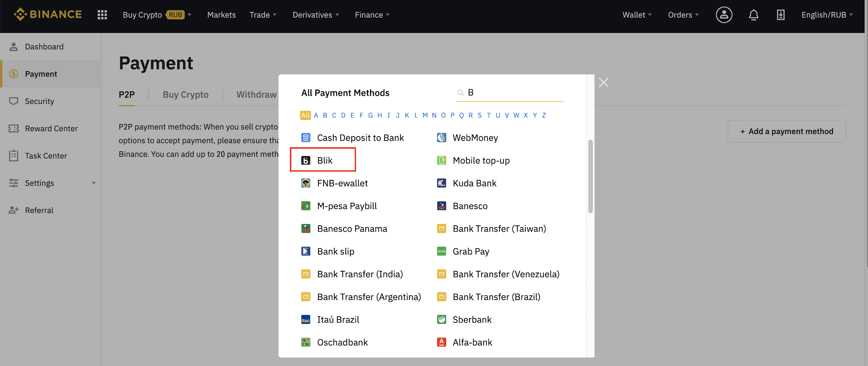
Task: Click the Banesco logo icon
Action: click(441, 206)
